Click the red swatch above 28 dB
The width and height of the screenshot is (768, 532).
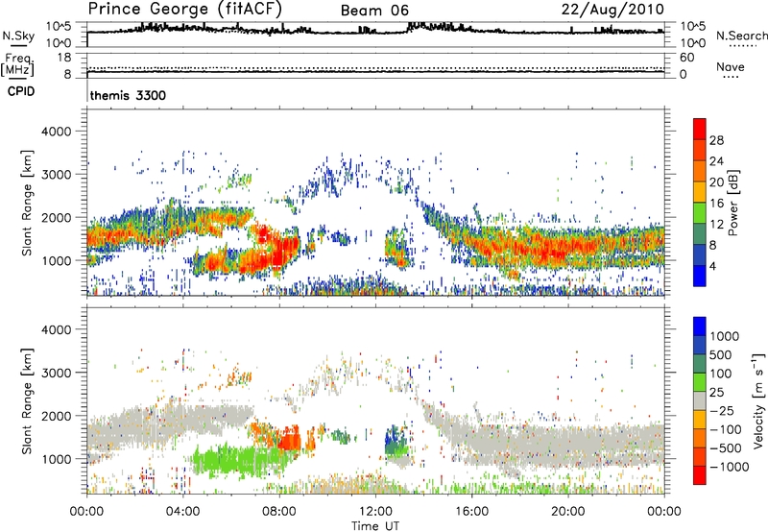coord(700,129)
